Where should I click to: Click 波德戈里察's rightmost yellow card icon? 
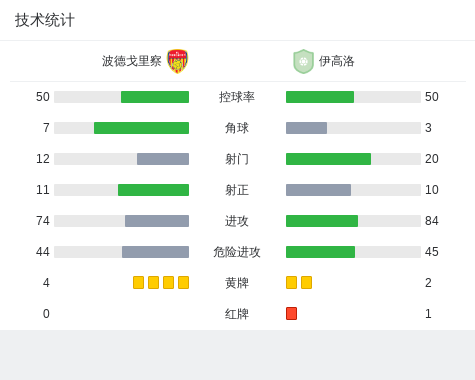tap(183, 282)
